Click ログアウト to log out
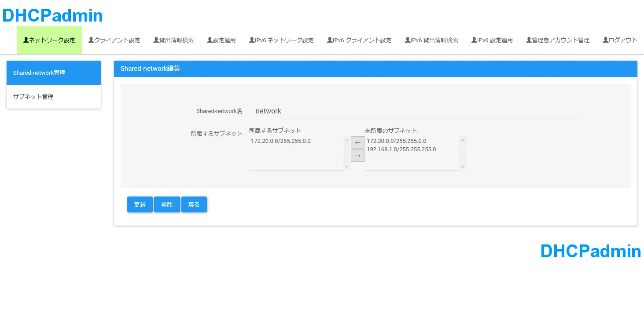This screenshot has height=317, width=644. (x=620, y=40)
